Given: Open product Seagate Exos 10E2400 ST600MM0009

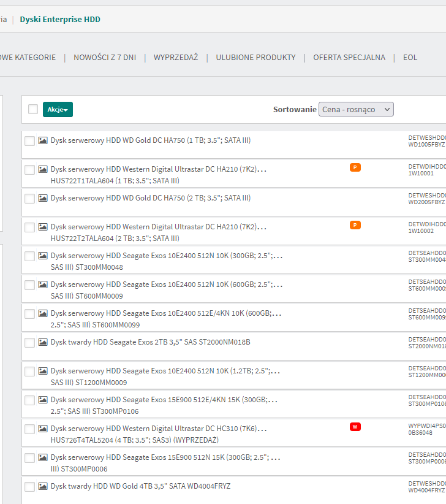Looking at the screenshot, I should tap(167, 290).
